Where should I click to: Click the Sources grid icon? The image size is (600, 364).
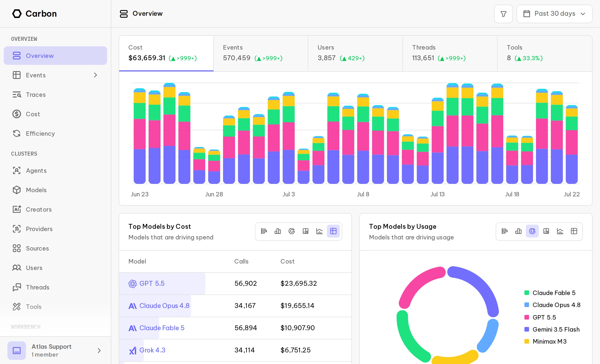point(16,248)
